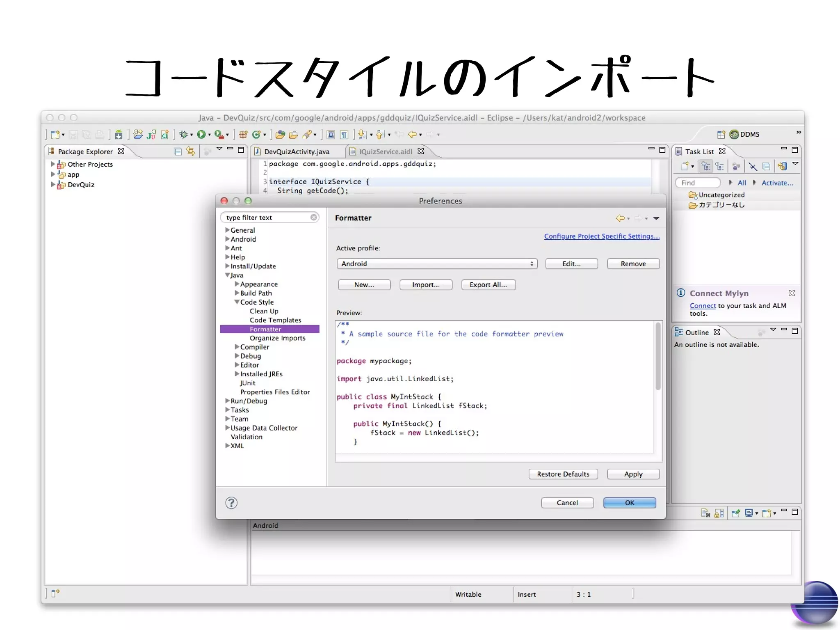The width and height of the screenshot is (840, 630).
Task: Click the Activate... task link
Action: tap(777, 183)
